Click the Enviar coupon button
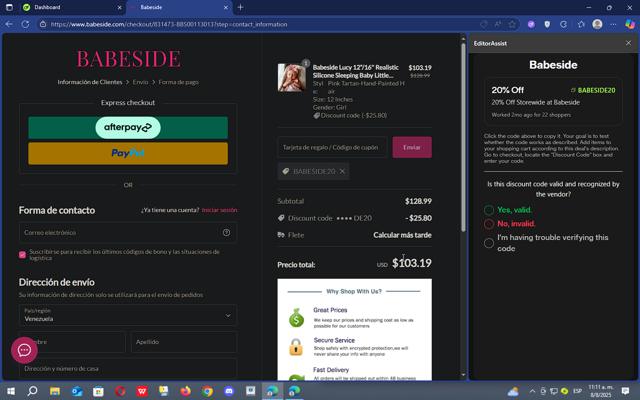 (412, 147)
